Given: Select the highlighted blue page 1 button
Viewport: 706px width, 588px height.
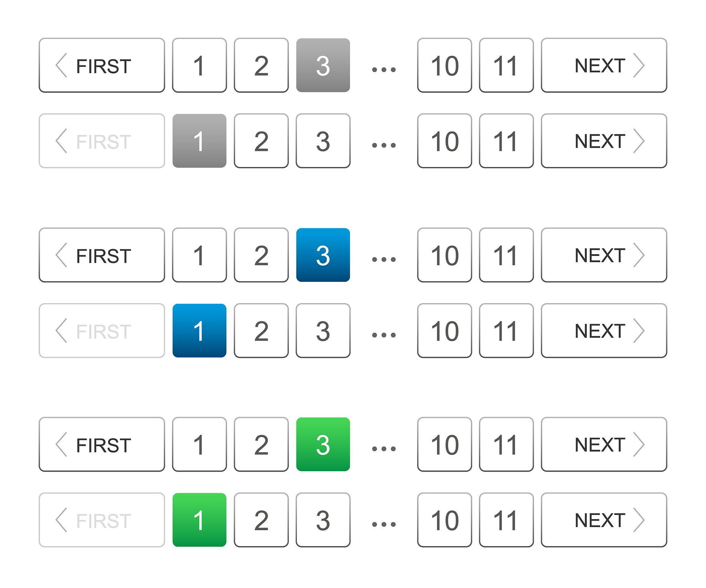Looking at the screenshot, I should coord(199,331).
